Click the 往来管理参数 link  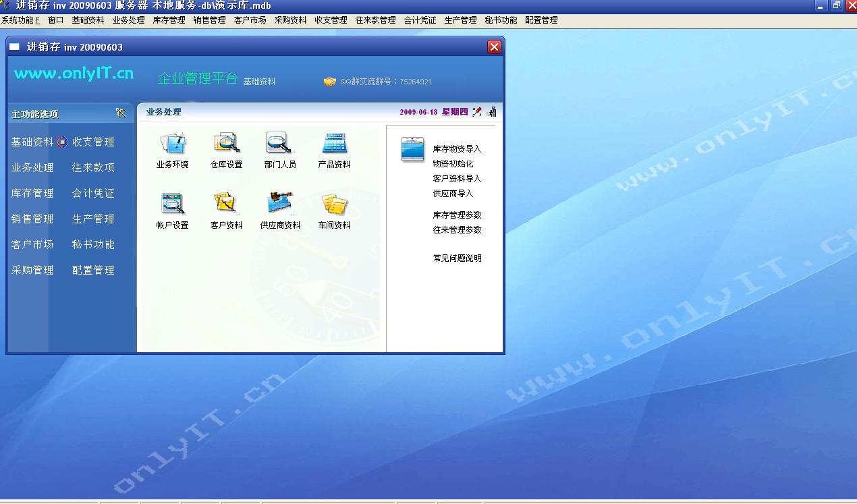pos(457,230)
